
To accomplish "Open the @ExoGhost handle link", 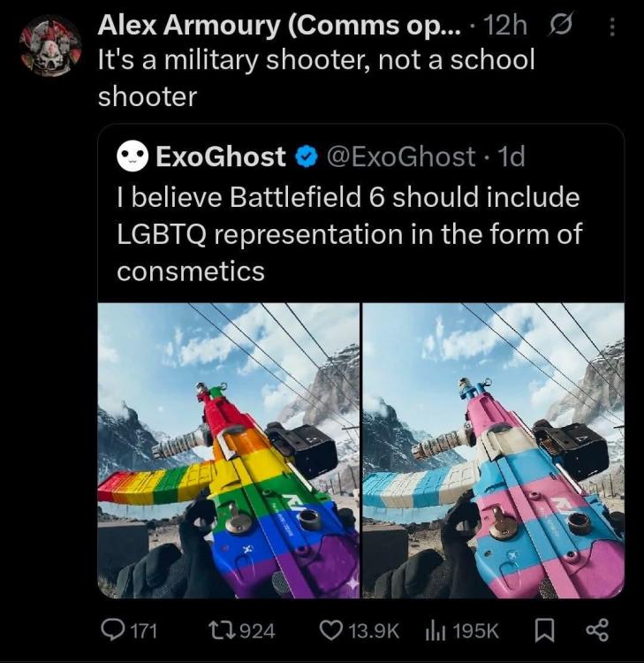I will pyautogui.click(x=401, y=156).
